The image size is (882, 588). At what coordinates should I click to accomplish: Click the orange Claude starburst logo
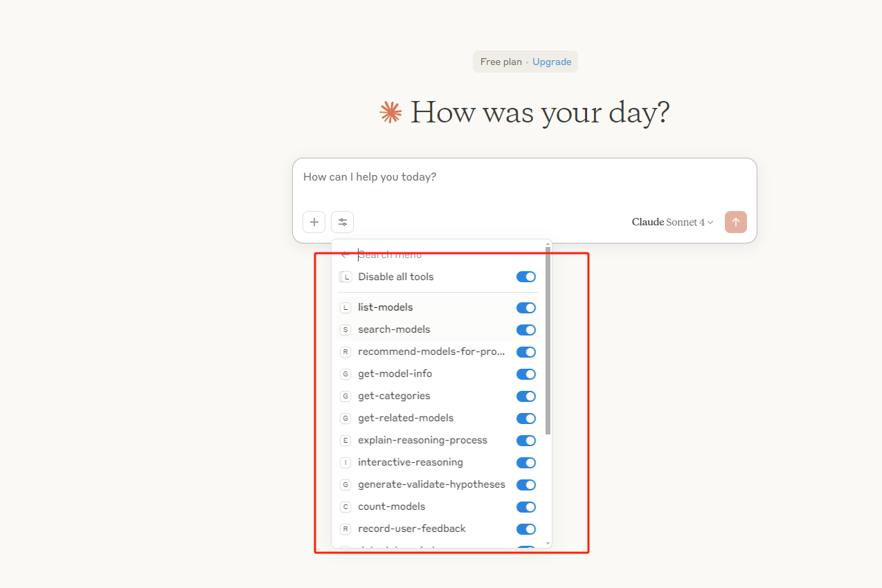(x=390, y=112)
